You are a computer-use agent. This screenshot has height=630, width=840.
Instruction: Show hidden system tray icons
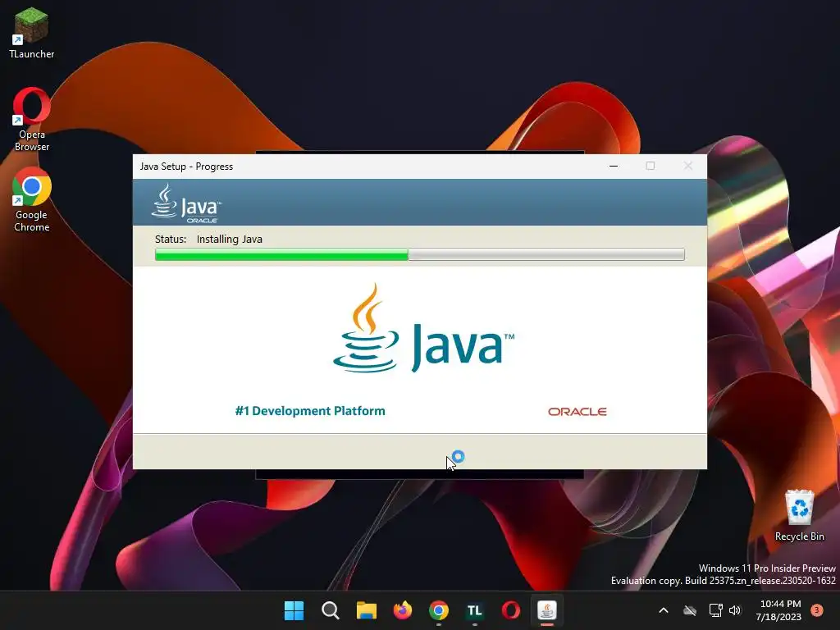[663, 610]
